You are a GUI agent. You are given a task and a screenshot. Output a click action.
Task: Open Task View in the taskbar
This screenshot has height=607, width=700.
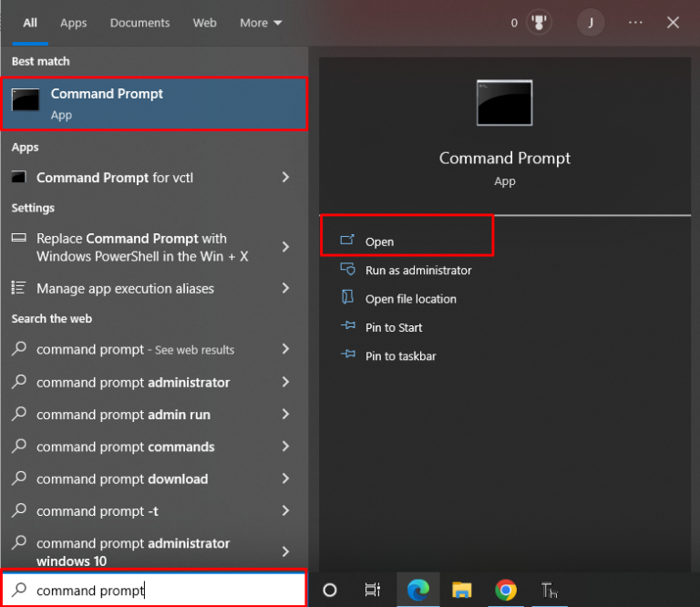[x=372, y=590]
